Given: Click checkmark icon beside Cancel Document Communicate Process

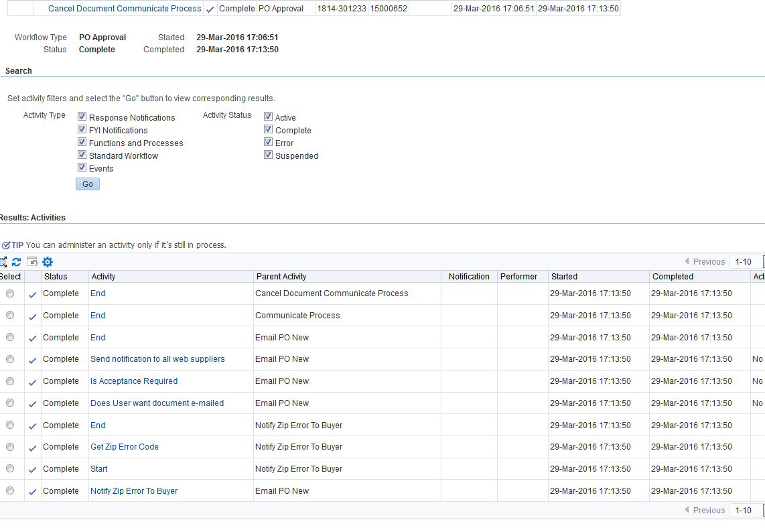Looking at the screenshot, I should click(x=210, y=9).
